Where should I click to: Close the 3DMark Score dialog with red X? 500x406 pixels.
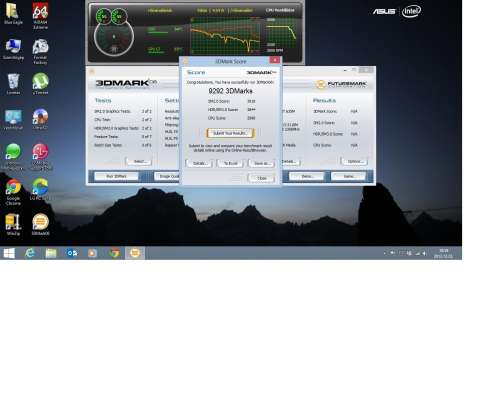point(274,60)
